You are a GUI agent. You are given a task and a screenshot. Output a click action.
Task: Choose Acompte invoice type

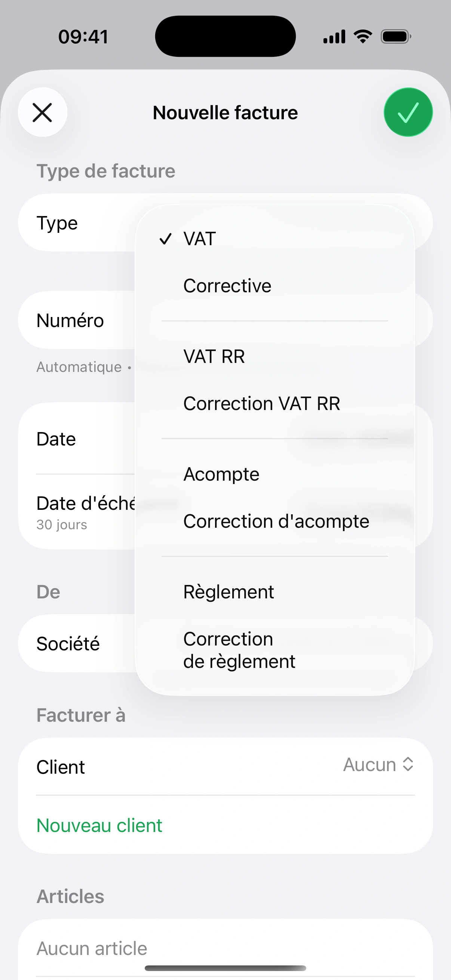tap(221, 474)
